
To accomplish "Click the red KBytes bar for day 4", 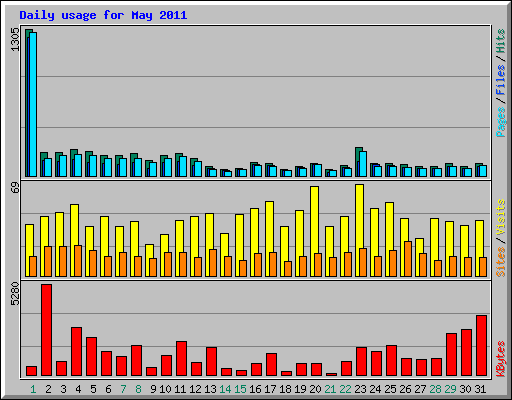I will (x=77, y=352).
